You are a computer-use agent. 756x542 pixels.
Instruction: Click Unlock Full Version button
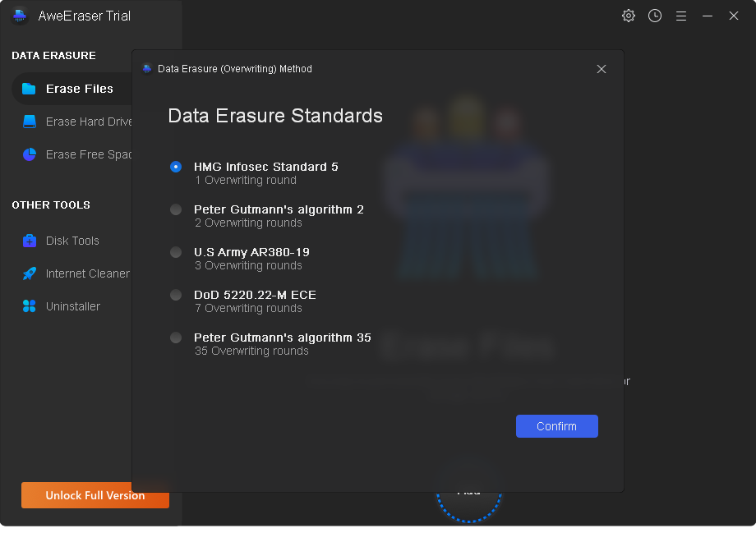click(95, 495)
